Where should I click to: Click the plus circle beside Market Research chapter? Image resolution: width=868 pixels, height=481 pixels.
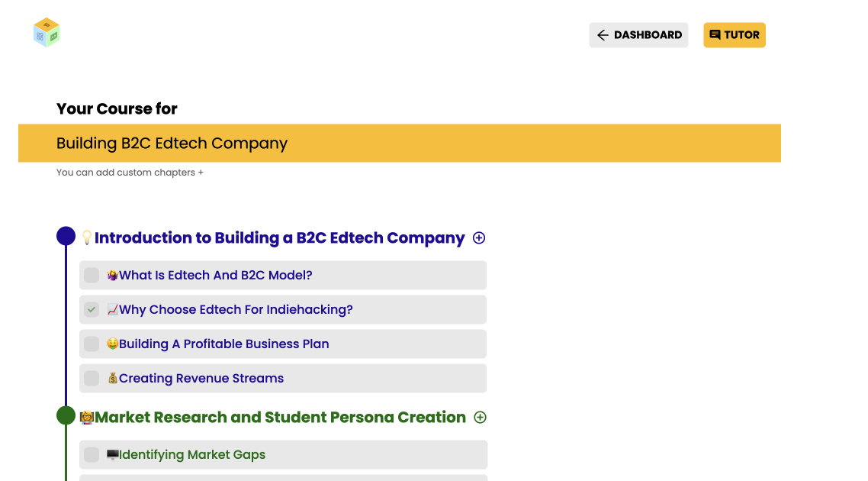point(480,418)
